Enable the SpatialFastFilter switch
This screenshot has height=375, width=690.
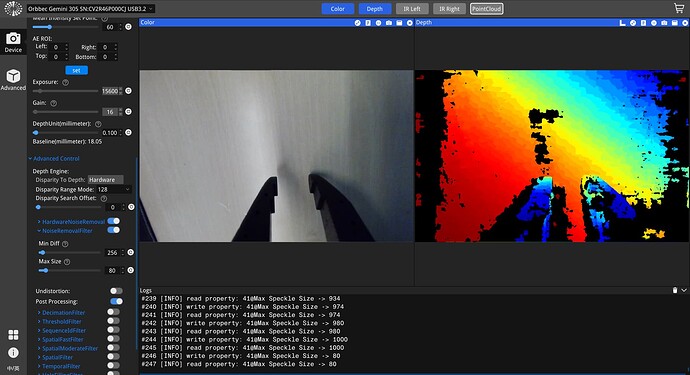114,338
